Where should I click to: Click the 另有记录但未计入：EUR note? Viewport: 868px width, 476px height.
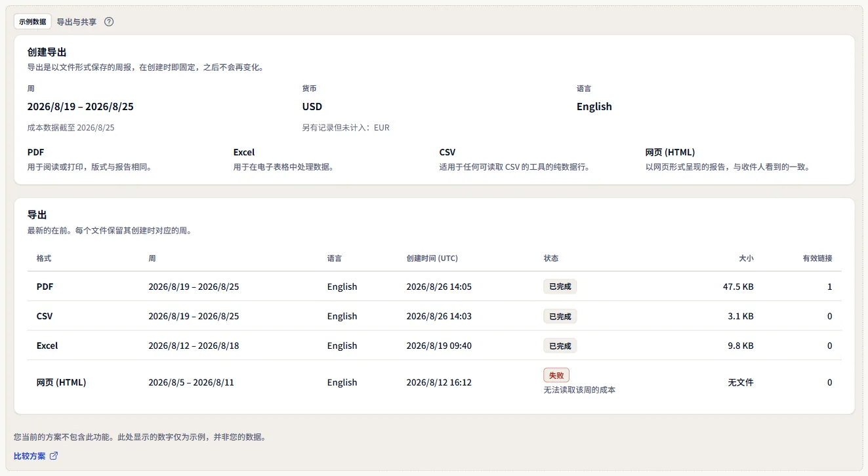[346, 128]
